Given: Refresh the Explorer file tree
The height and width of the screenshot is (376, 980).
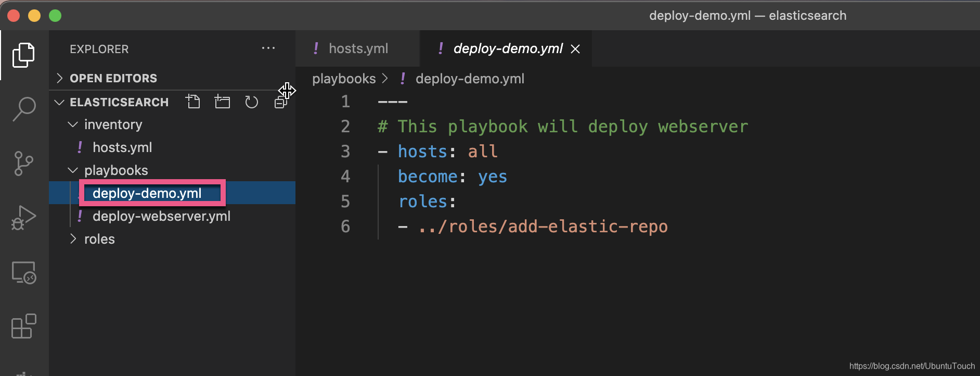Looking at the screenshot, I should tap(251, 102).
